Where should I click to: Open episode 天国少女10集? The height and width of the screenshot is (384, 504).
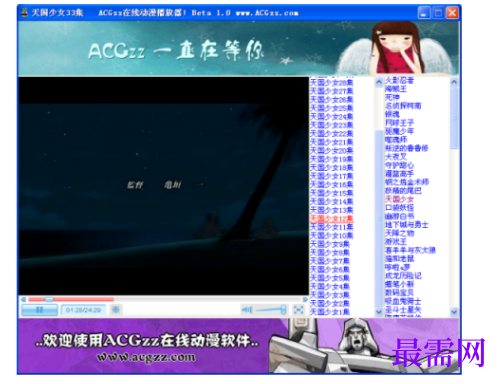pos(332,235)
